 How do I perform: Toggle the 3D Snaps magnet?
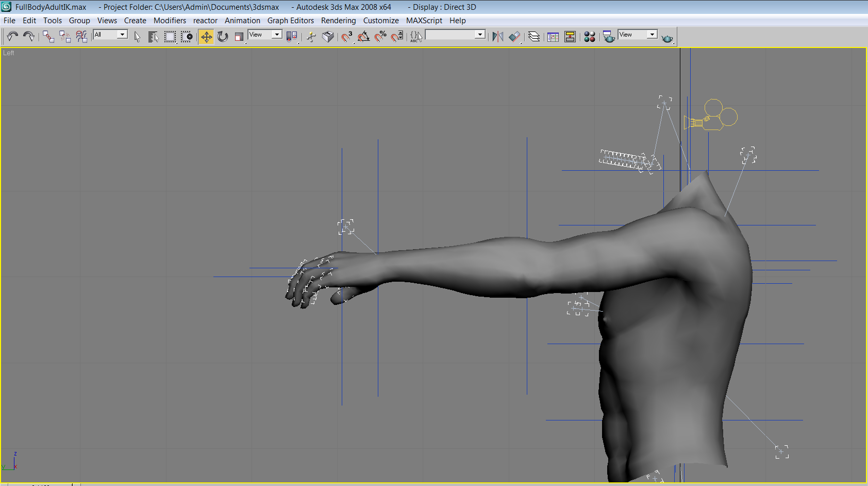coord(347,36)
